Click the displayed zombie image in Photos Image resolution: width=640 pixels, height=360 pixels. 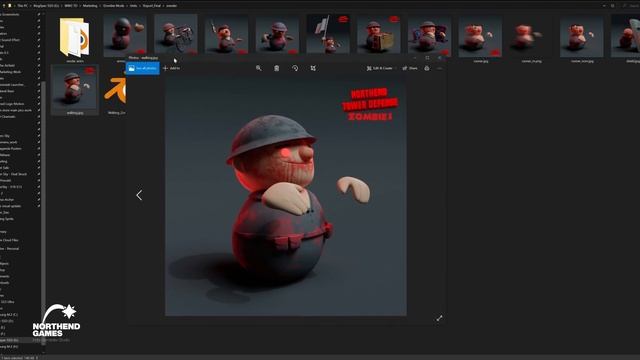pyautogui.click(x=286, y=196)
